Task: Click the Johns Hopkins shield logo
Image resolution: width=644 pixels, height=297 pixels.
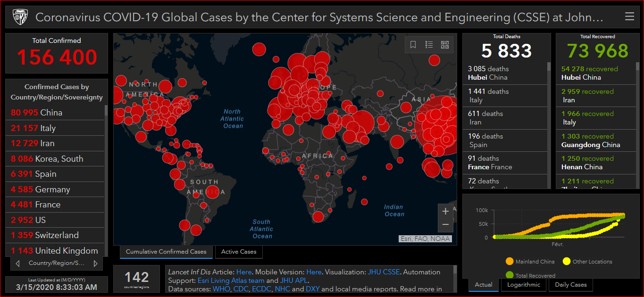Action: pyautogui.click(x=20, y=17)
